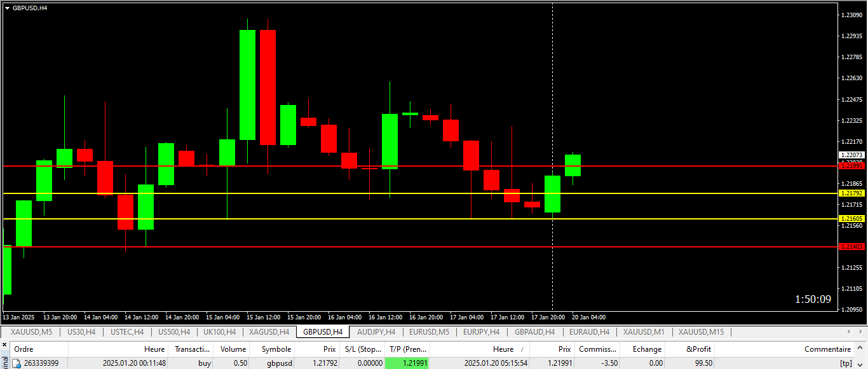
Task: Click the Commentaire column header
Action: pos(827,349)
